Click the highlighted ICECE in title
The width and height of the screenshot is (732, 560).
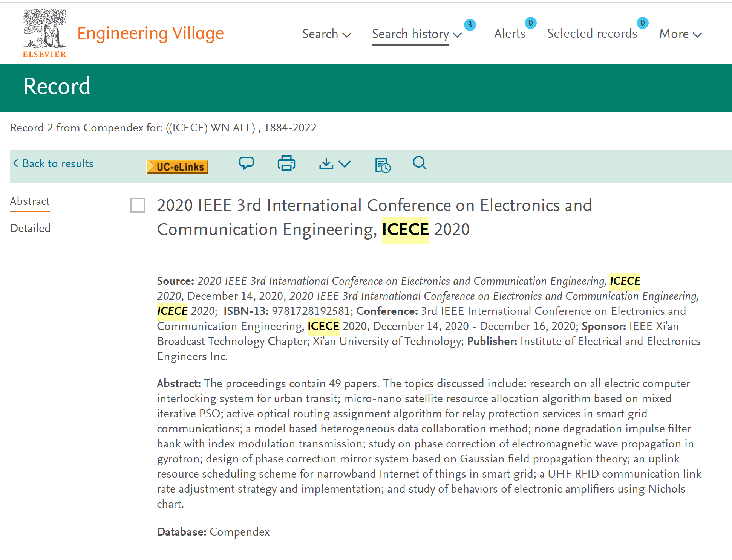(406, 229)
